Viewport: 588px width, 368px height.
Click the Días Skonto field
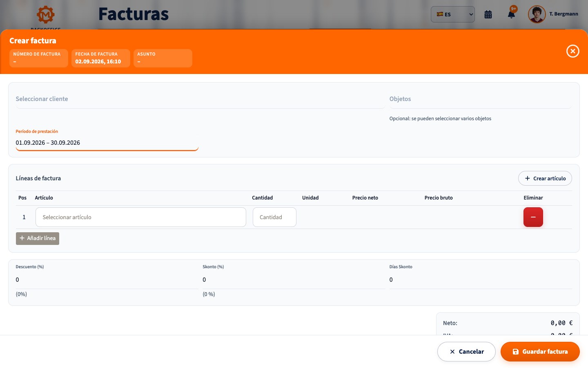tap(481, 280)
